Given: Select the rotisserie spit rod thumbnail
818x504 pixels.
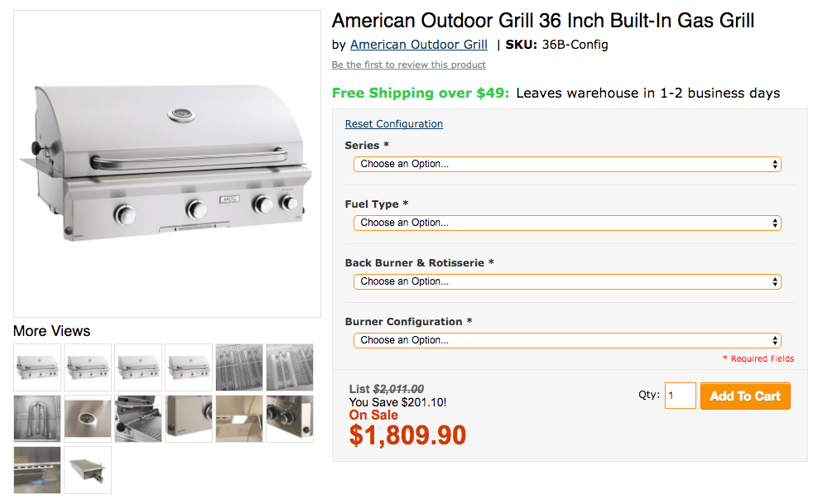Looking at the screenshot, I should pos(137,418).
